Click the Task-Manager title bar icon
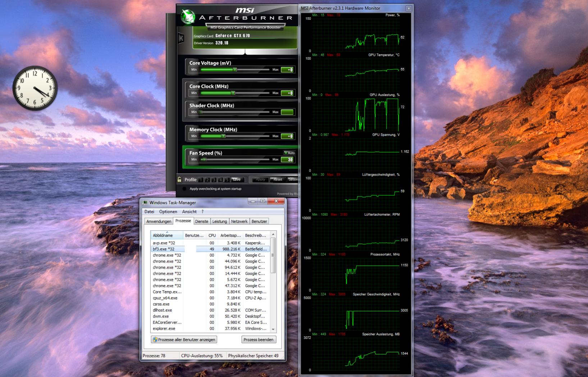Screen dimensions: 588x377 pyautogui.click(x=145, y=203)
